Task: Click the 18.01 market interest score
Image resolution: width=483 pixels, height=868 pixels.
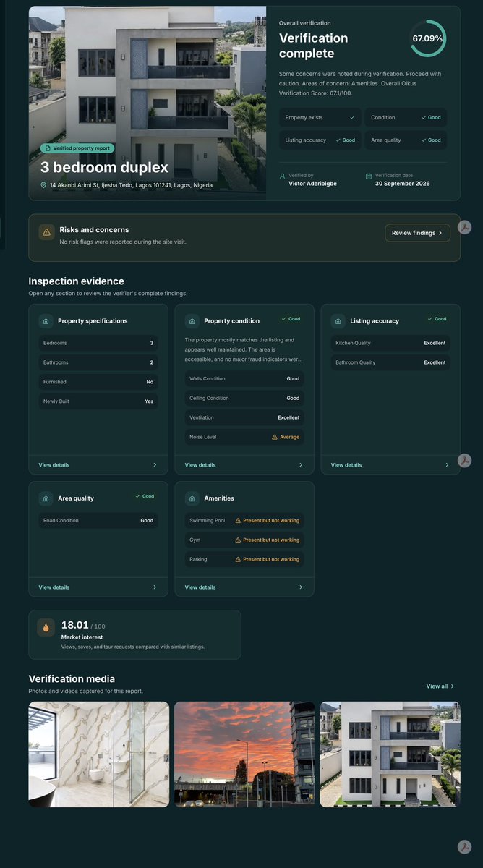Action: (x=74, y=625)
